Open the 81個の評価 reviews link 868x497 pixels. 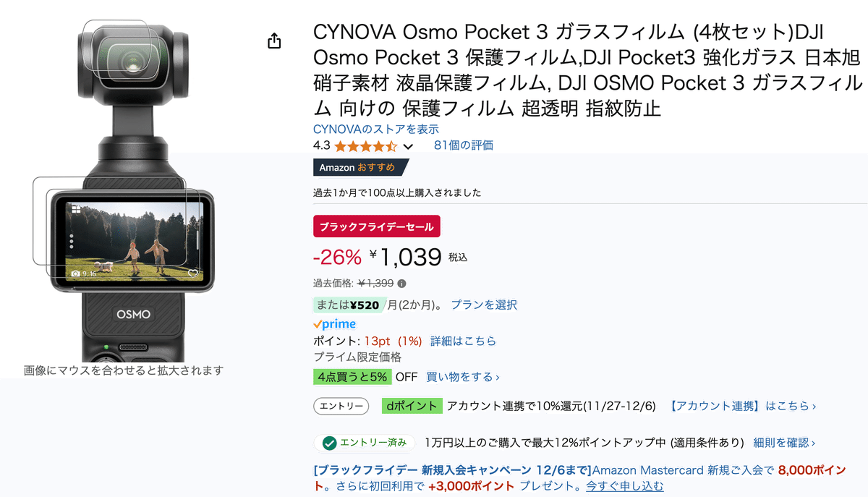[x=464, y=145]
